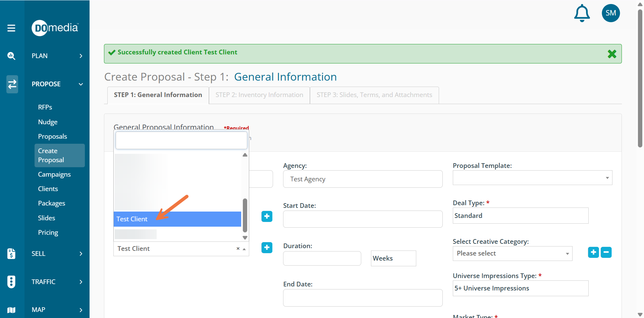644x318 pixels.
Task: Open Campaigns link in sidebar
Action: tap(54, 174)
